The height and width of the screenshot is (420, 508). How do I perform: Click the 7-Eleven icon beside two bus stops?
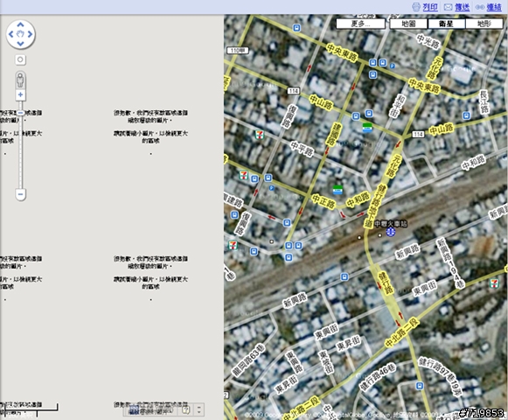click(244, 176)
